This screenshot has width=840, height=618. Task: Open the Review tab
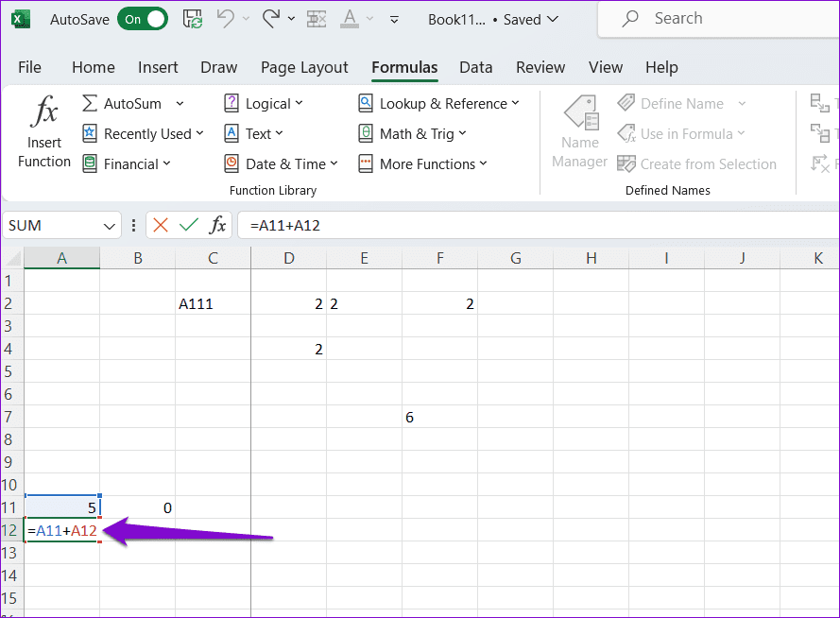(x=540, y=67)
